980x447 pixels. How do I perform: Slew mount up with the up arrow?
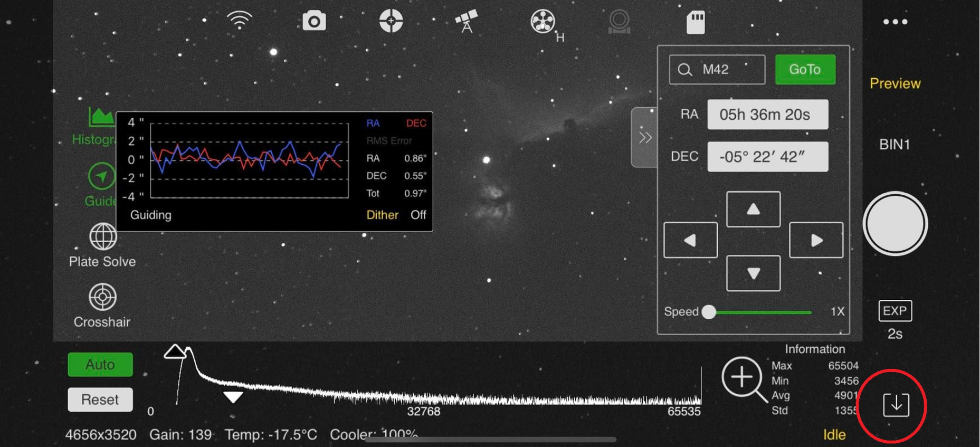coord(753,209)
